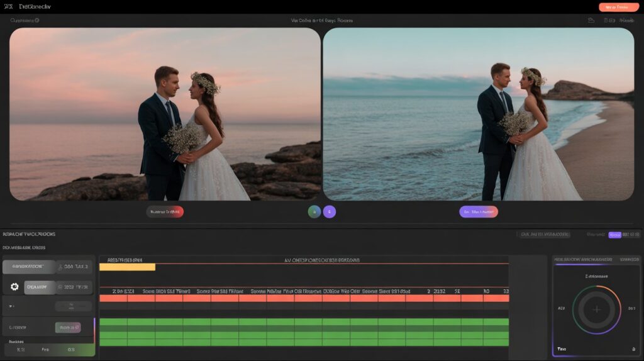Click the red-tipped pill button under left preview
This screenshot has width=644, height=361.
click(165, 212)
